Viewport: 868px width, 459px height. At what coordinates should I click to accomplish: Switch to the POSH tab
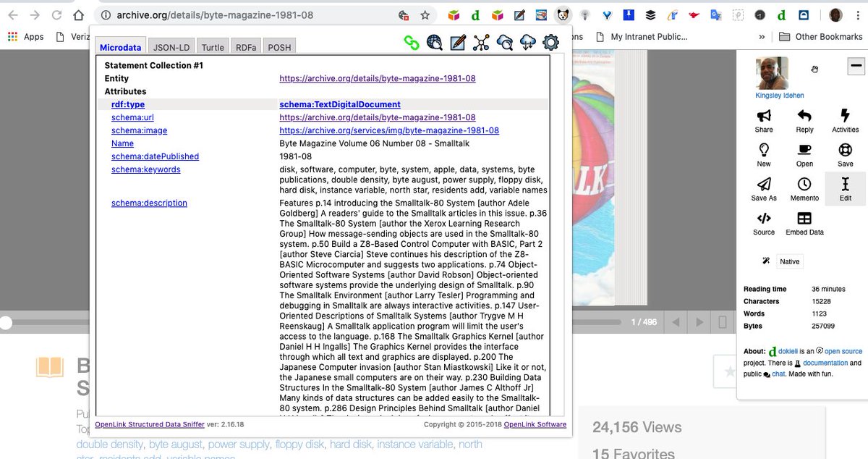point(279,47)
